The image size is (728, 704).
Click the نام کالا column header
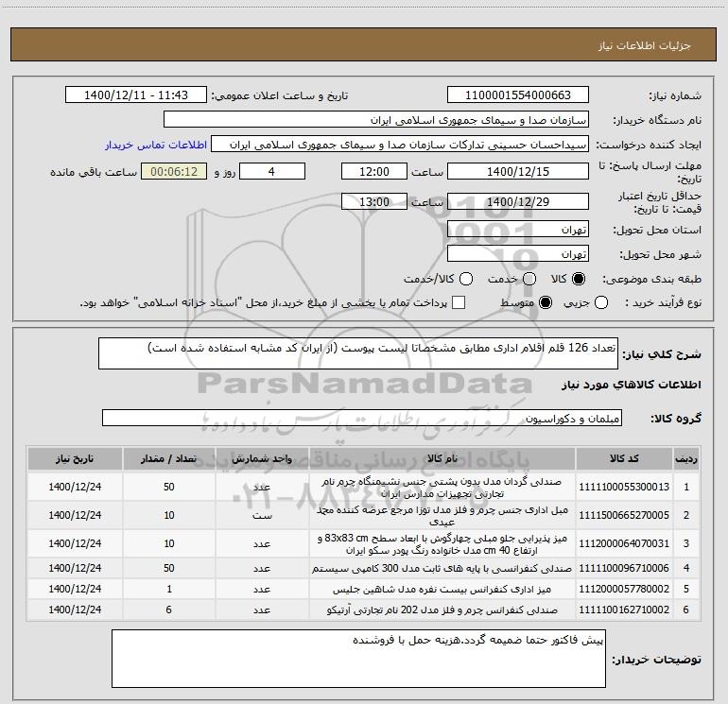tap(442, 458)
